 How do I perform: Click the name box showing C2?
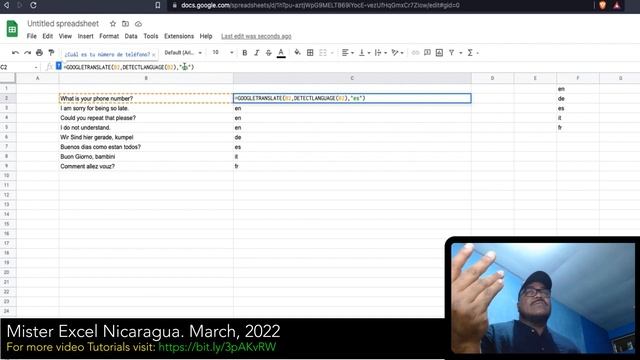point(16,67)
